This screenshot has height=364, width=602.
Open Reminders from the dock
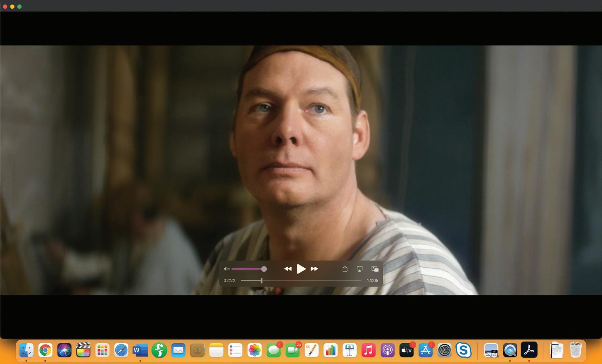coord(235,351)
